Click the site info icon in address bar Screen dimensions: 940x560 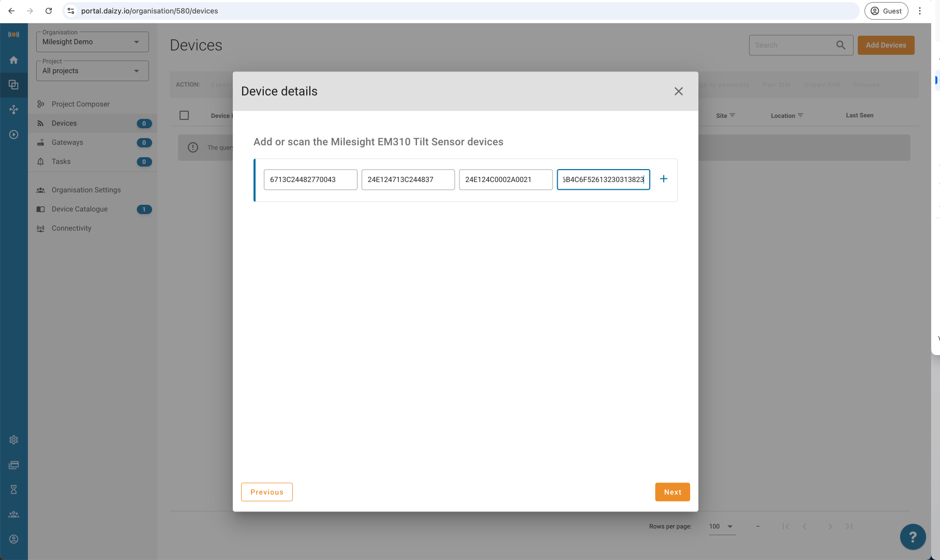coord(71,11)
